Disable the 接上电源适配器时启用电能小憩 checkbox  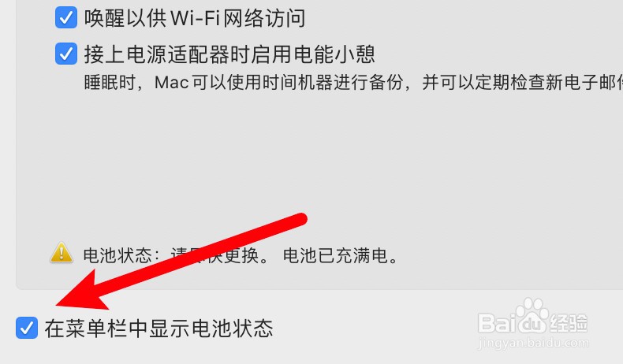(66, 54)
